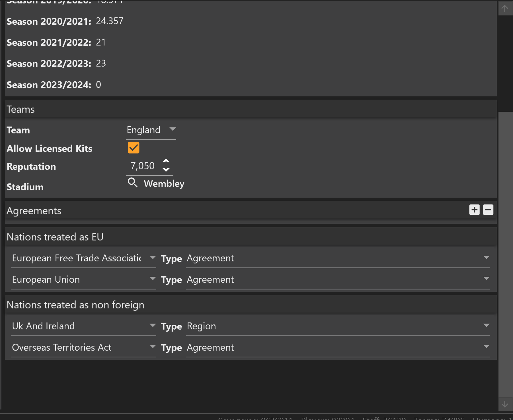
Task: Click the stadium search magnifier icon
Action: tap(132, 183)
